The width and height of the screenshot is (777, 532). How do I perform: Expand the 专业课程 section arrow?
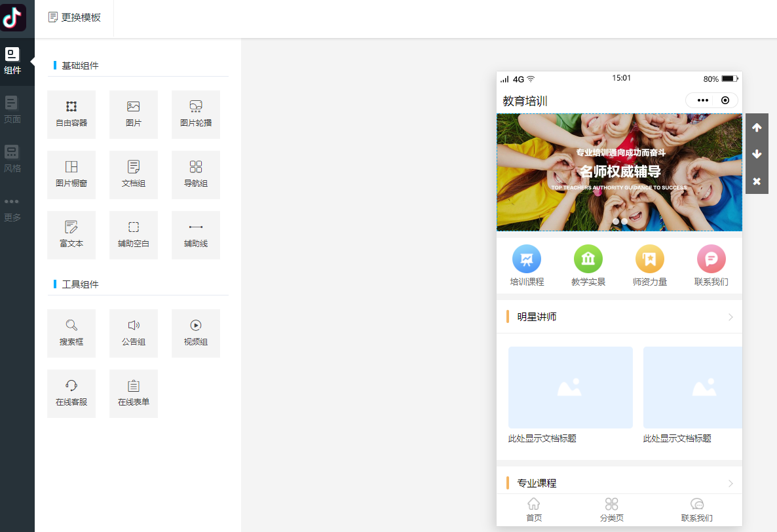[730, 484]
